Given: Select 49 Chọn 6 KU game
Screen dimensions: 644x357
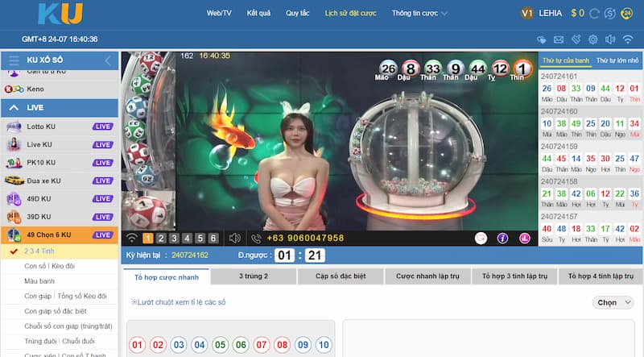Looking at the screenshot, I should [60, 235].
